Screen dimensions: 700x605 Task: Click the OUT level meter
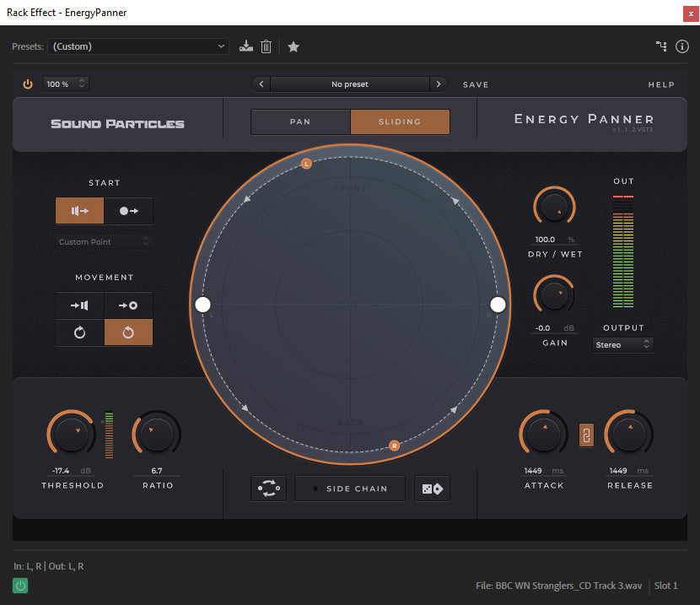pos(623,251)
